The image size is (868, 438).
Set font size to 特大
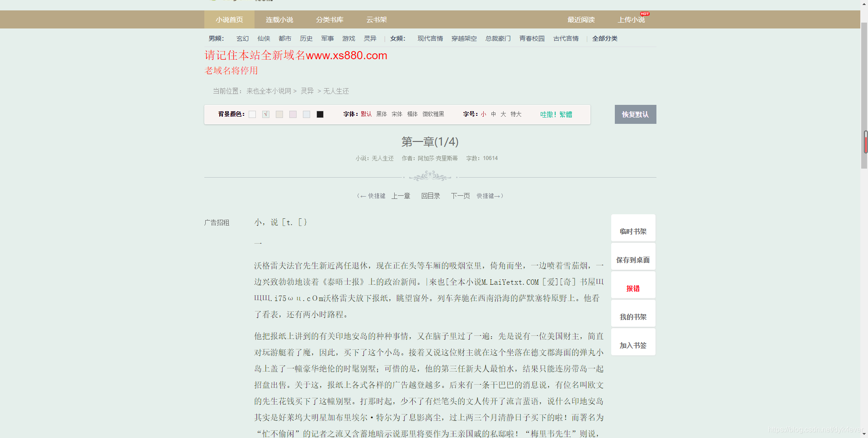tap(516, 114)
